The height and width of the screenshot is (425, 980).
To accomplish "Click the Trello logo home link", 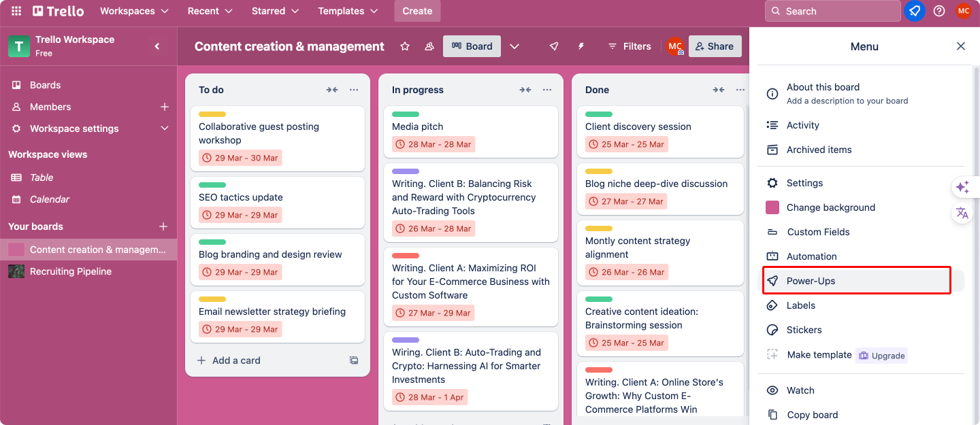I will pyautogui.click(x=58, y=11).
